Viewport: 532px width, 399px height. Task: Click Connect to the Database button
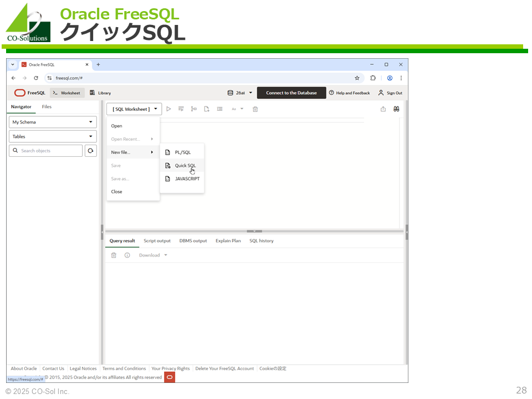coord(291,93)
